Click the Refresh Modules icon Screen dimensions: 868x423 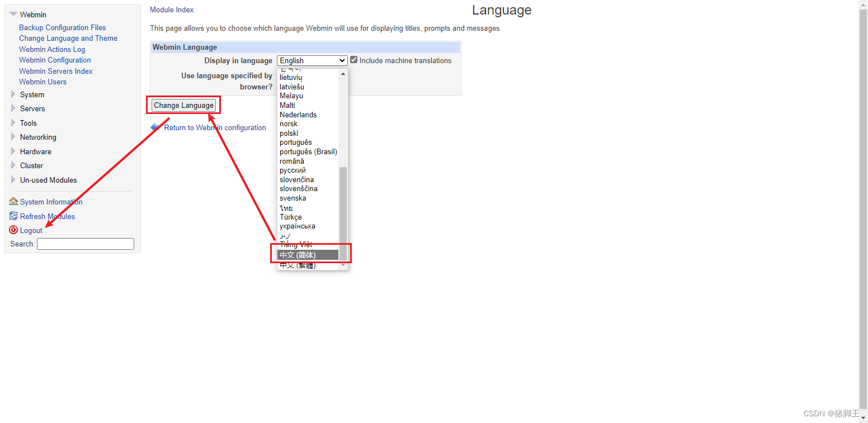[x=13, y=216]
